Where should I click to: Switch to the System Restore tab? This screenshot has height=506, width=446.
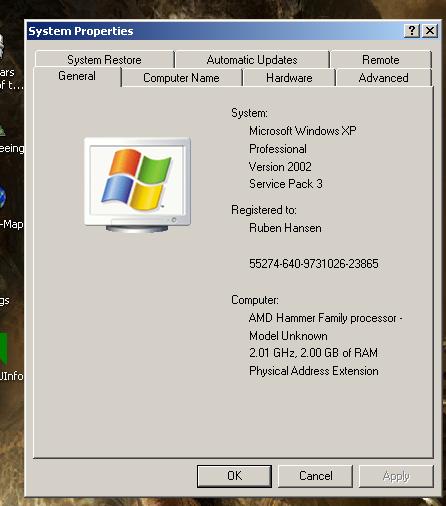click(x=104, y=60)
